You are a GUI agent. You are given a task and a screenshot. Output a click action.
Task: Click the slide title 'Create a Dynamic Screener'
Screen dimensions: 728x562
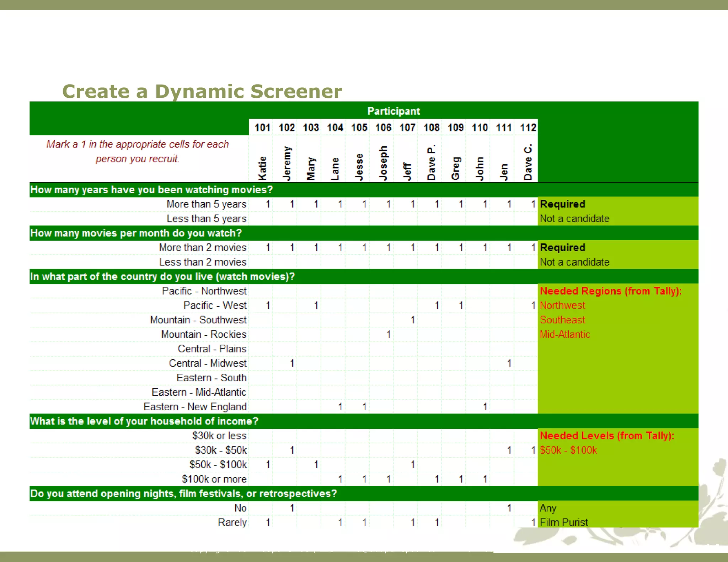coord(202,91)
